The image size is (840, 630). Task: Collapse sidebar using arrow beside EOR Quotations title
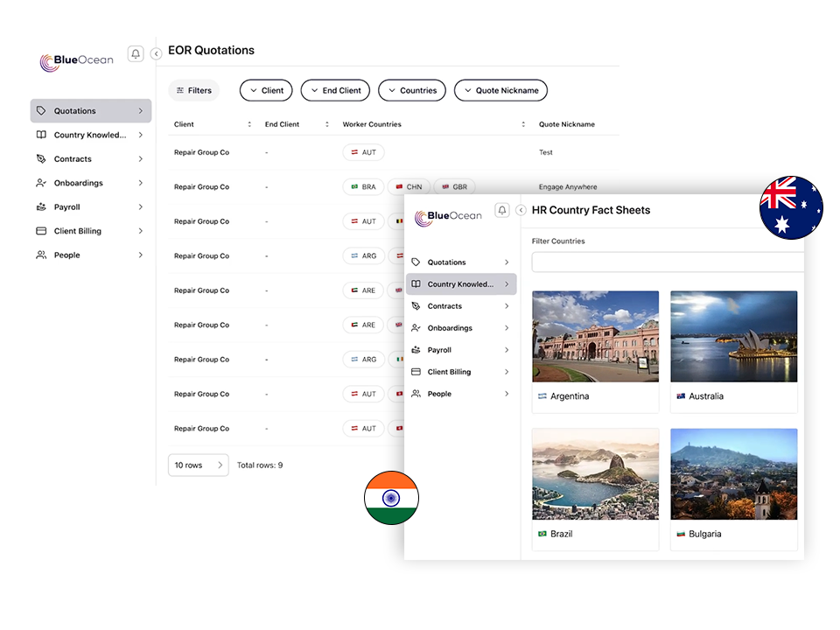click(157, 54)
